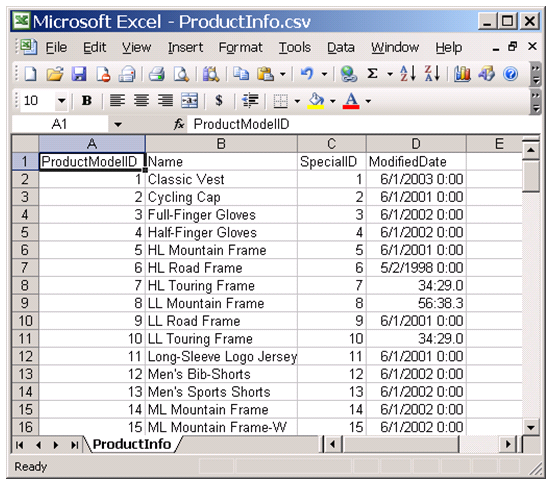Viewport: 551px width, 484px height.
Task: Apply currency style with the dollar icon
Action: tap(219, 101)
